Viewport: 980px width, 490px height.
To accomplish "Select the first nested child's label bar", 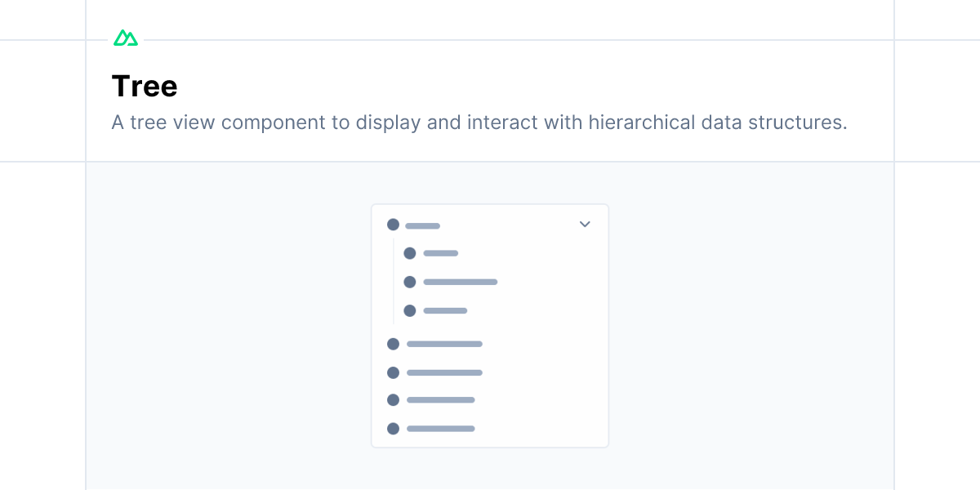I will click(441, 253).
